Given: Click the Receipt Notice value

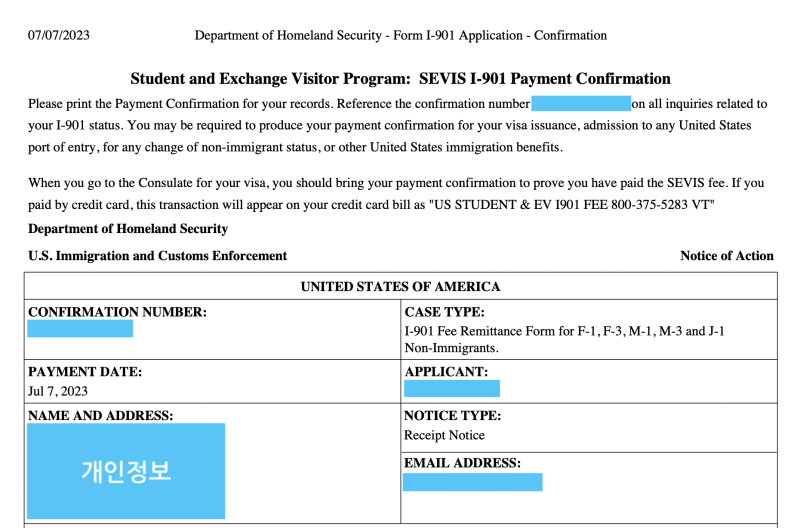Looking at the screenshot, I should pos(444,435).
